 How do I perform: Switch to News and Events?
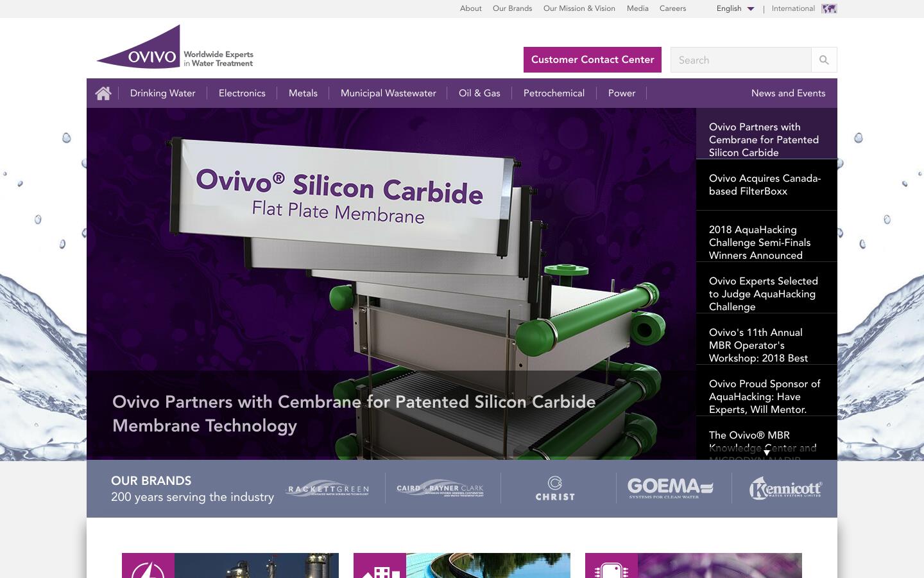tap(788, 93)
